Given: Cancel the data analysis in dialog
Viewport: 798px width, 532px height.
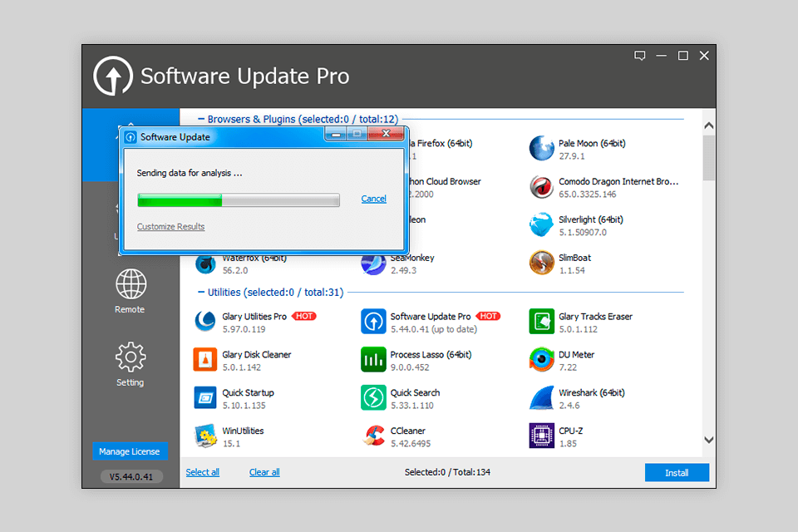Looking at the screenshot, I should [x=373, y=199].
